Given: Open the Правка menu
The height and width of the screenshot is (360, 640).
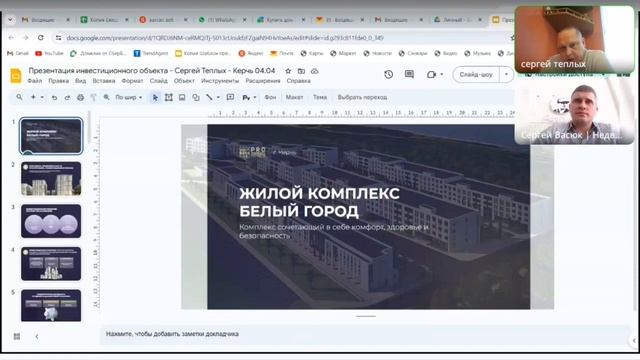Looking at the screenshot, I should 58,81.
